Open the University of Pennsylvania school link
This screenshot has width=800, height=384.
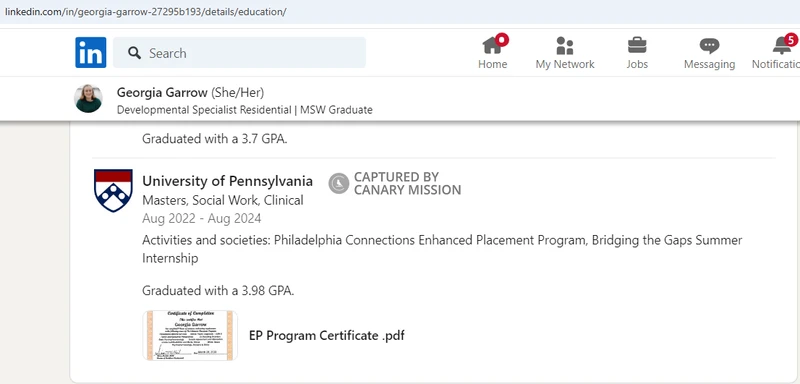click(x=228, y=181)
